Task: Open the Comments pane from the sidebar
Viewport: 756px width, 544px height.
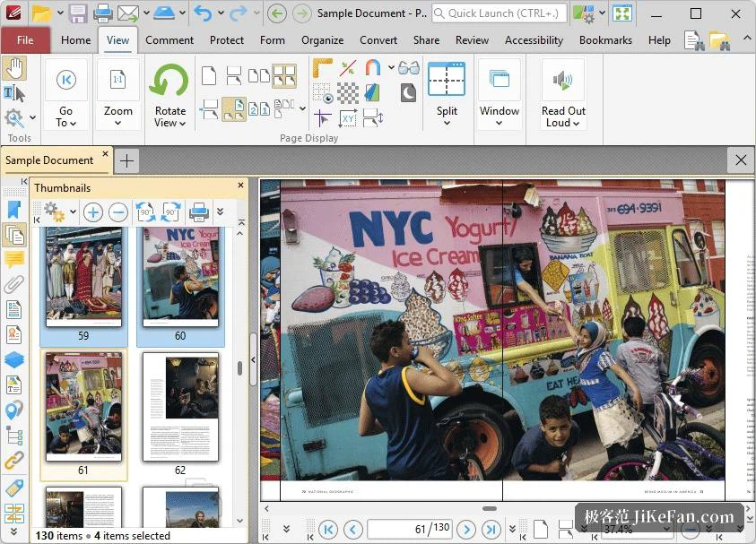Action: 14,259
